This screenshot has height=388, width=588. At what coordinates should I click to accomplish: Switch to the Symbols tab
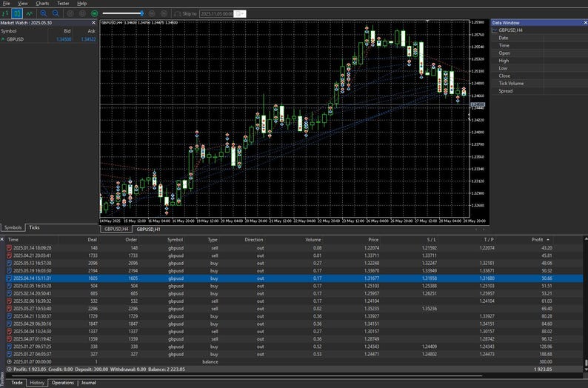[13, 227]
